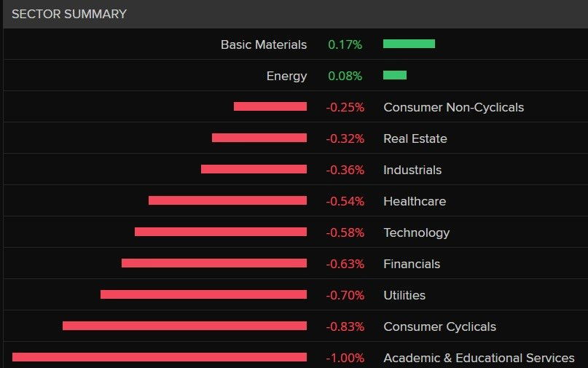Click the Technology sector name

416,232
